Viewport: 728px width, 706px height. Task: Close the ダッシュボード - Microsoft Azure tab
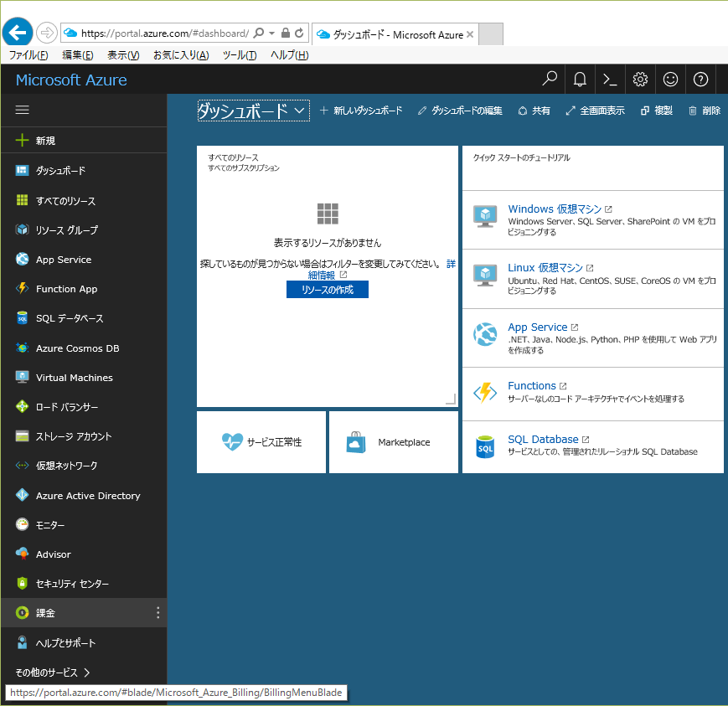470,34
